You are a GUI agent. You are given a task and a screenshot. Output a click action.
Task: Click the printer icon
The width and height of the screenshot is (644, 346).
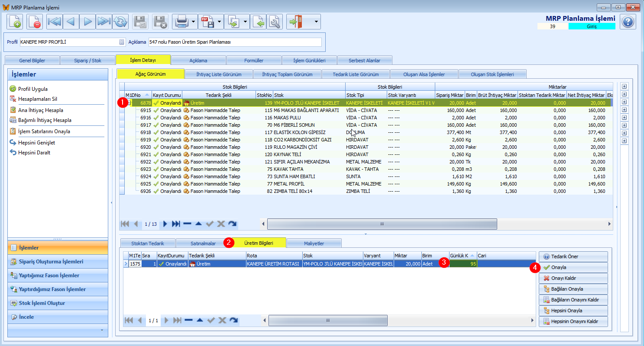[x=181, y=21]
